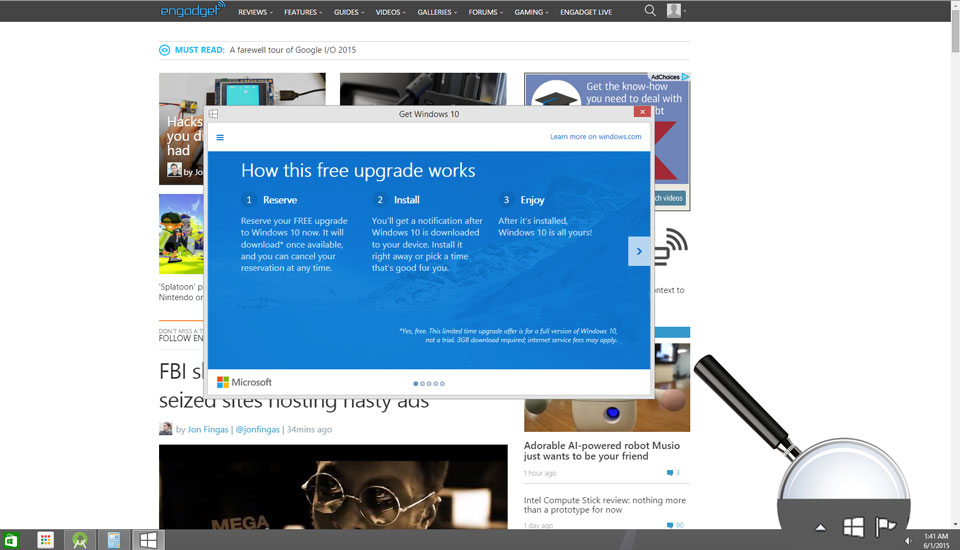
Task: Click the taskbar clock showing 1:41 AM
Action: [936, 541]
